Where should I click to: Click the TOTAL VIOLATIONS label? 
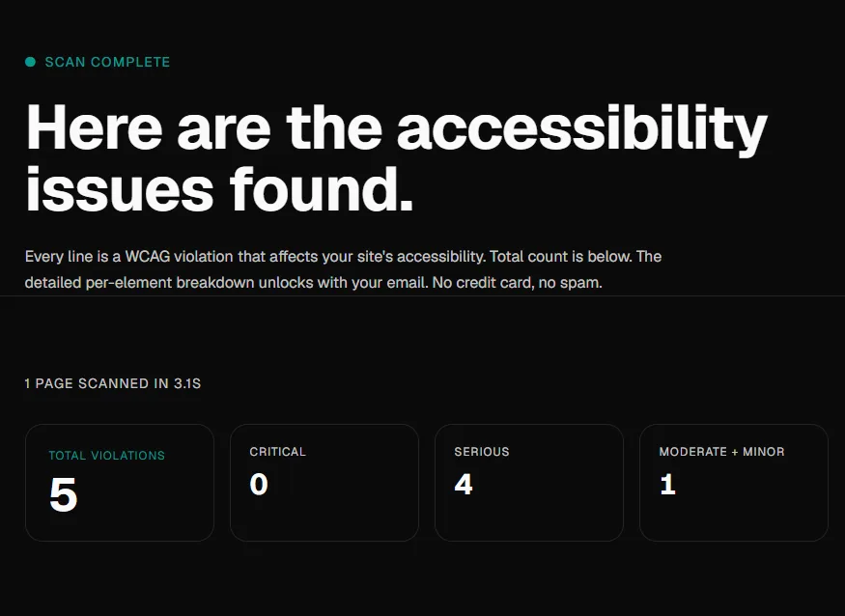(106, 456)
